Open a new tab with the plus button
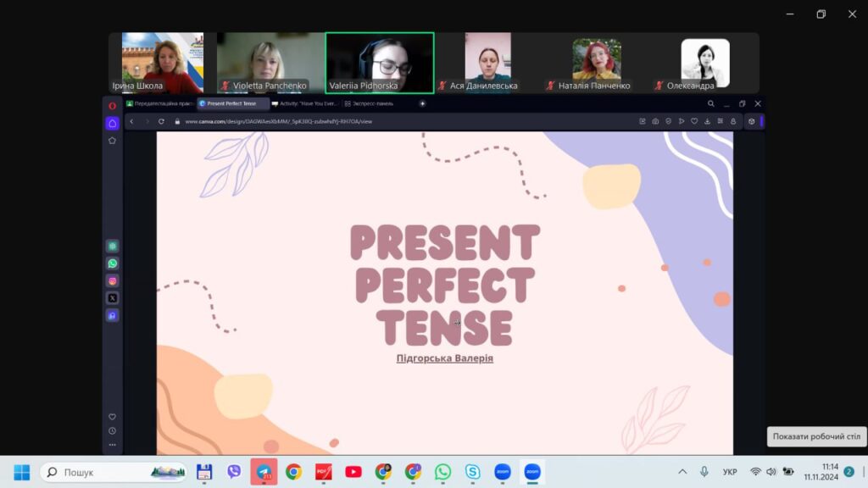This screenshot has height=488, width=868. click(422, 103)
